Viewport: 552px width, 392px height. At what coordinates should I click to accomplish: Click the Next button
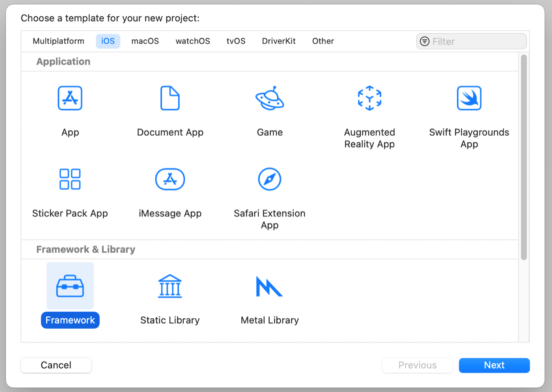pos(494,365)
